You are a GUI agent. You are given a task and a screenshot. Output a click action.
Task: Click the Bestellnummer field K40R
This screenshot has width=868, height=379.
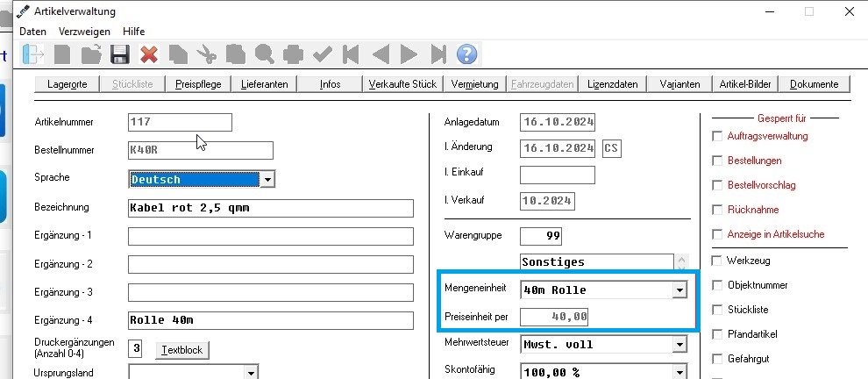201,150
